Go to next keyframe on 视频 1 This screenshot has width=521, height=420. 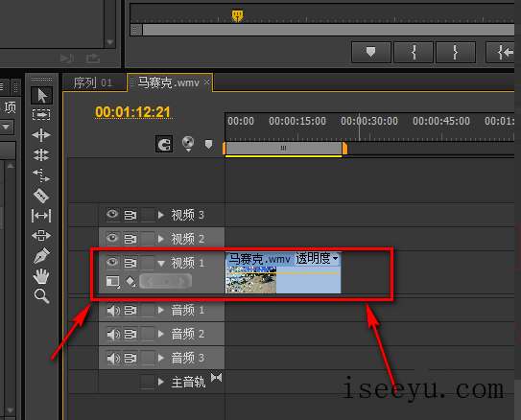(181, 282)
